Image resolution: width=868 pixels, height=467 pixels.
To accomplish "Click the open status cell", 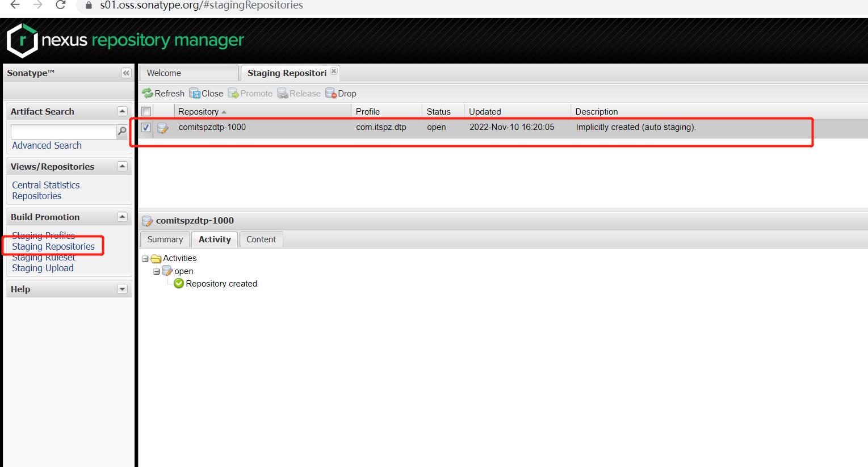I will tap(437, 128).
